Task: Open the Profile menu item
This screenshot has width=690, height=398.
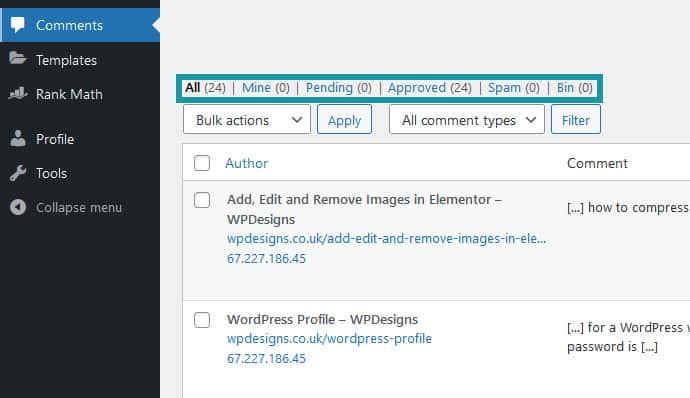Action: (80, 139)
